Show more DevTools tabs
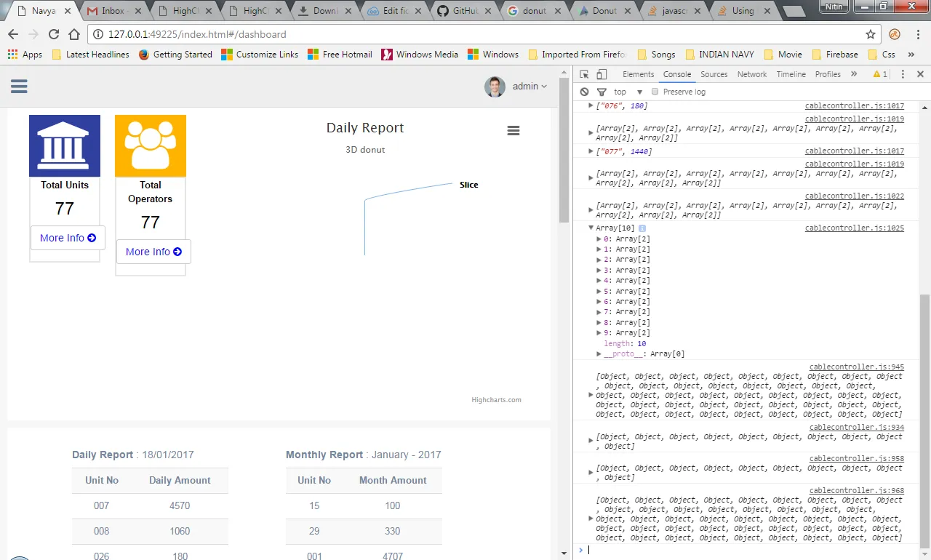 click(854, 74)
